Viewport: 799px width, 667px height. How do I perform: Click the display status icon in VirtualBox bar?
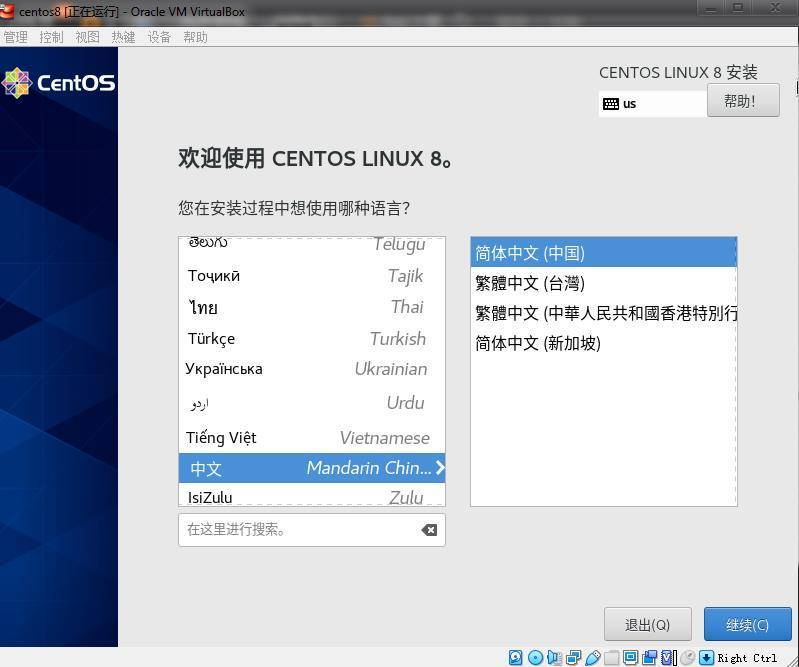coord(631,657)
